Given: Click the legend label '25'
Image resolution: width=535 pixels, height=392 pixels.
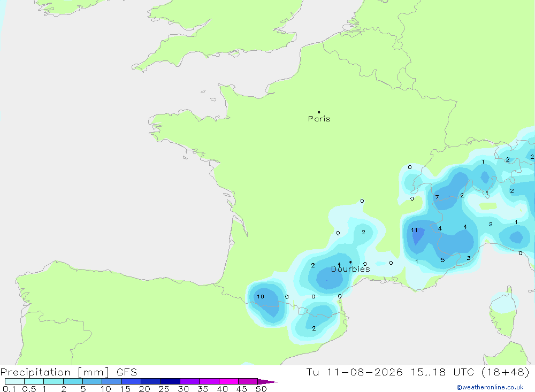Looking at the screenshot, I should (x=164, y=389).
